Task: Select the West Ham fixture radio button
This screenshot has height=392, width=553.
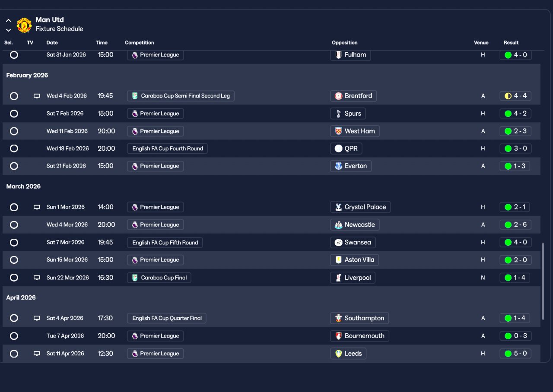Action: 14,131
